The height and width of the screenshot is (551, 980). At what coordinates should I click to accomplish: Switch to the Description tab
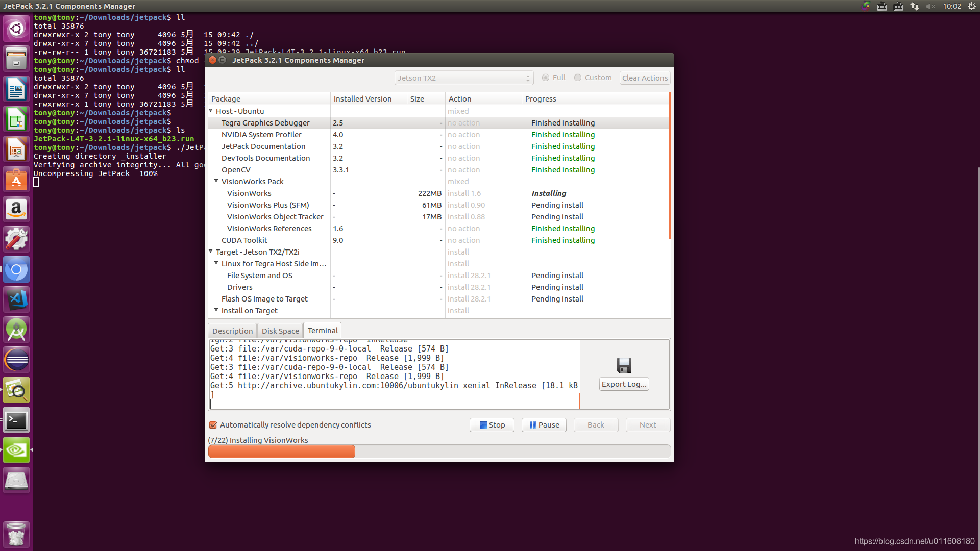[232, 331]
